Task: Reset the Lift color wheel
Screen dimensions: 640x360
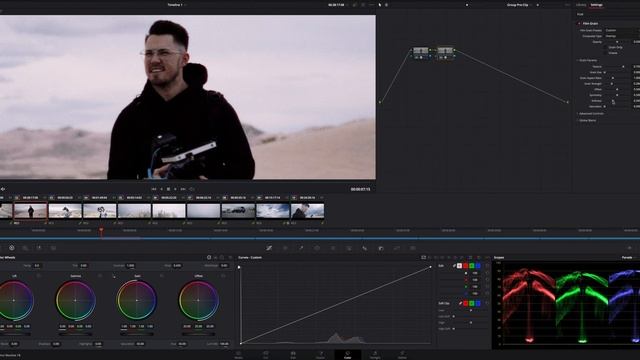Action: pyautogui.click(x=39, y=276)
